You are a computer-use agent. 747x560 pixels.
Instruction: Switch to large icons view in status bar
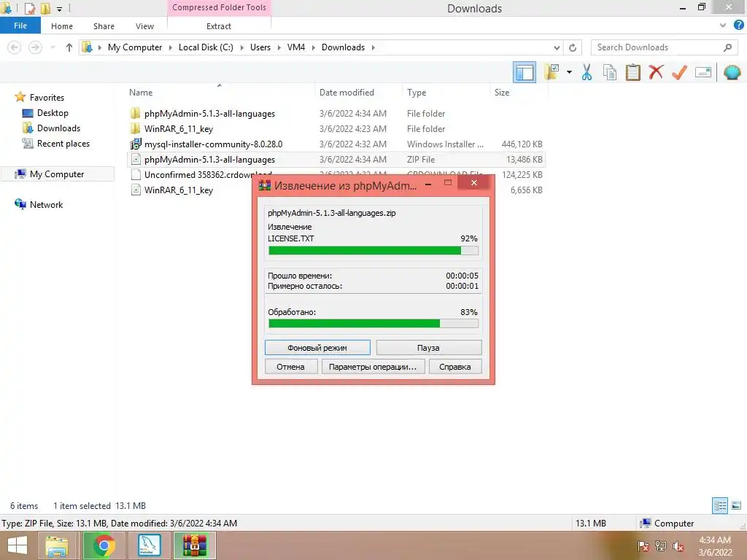[x=736, y=505]
